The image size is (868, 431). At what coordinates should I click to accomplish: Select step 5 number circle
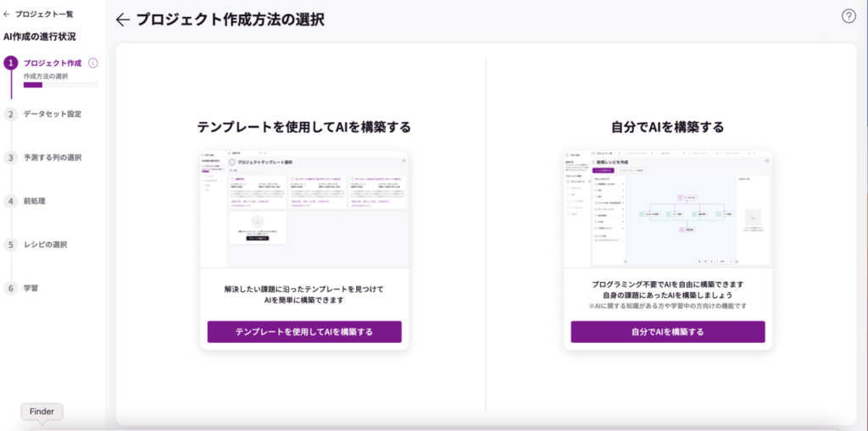[10, 245]
